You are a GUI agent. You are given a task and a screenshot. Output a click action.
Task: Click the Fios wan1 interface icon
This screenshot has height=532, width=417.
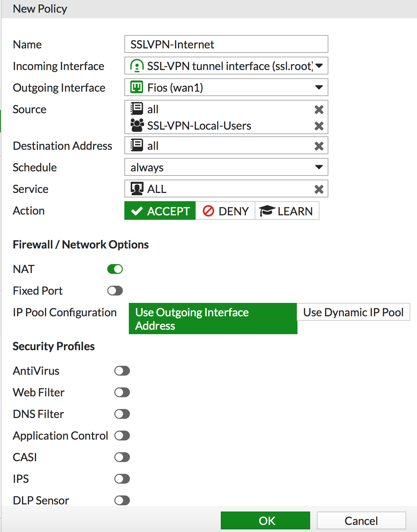[137, 88]
